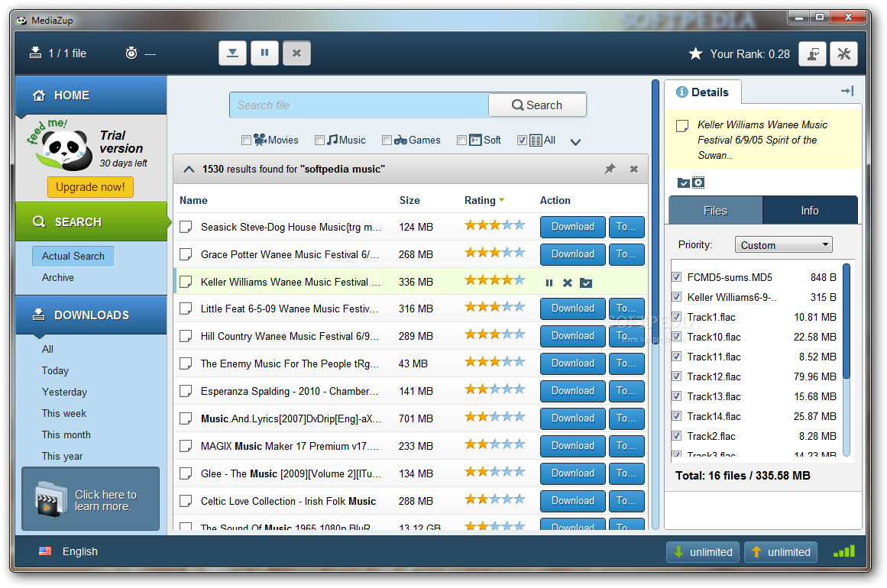The image size is (887, 588).
Task: Click the file count download icon
Action: click(35, 53)
